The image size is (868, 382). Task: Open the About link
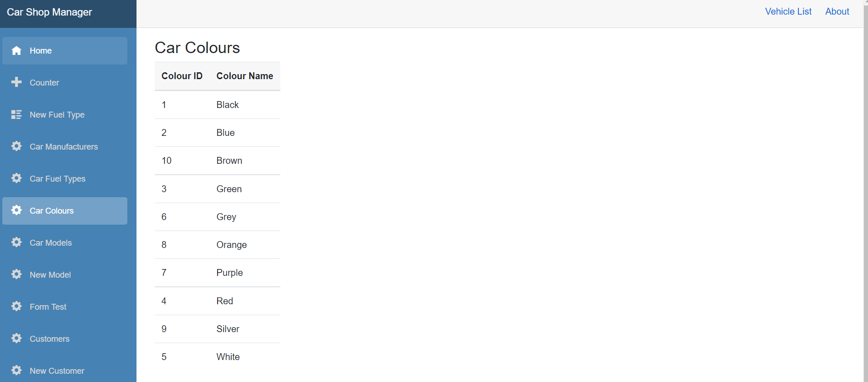click(x=837, y=11)
